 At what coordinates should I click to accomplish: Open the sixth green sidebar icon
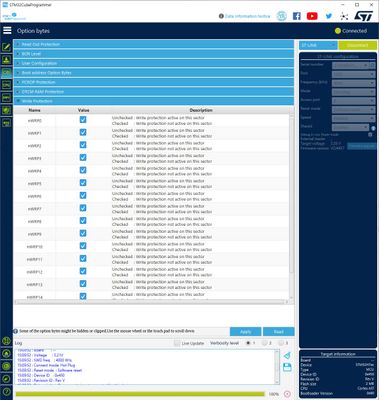(6, 110)
